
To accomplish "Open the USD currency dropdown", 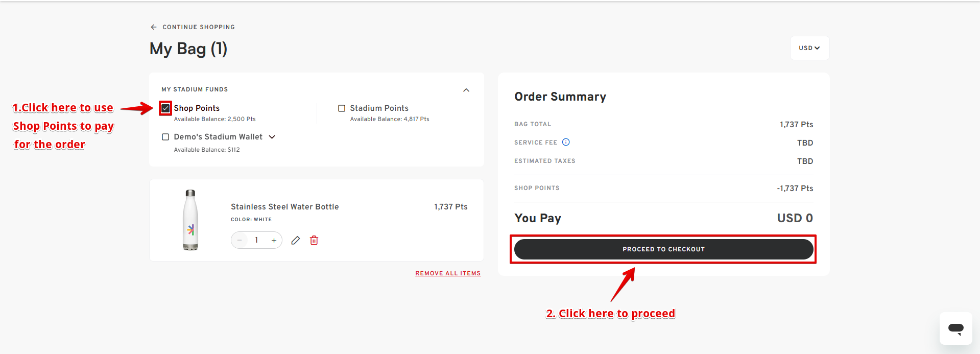I will tap(809, 48).
